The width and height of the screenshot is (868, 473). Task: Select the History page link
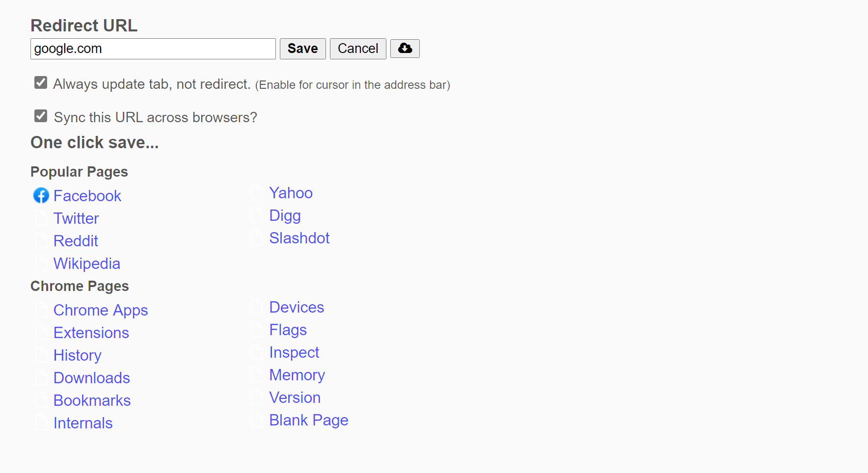point(78,355)
